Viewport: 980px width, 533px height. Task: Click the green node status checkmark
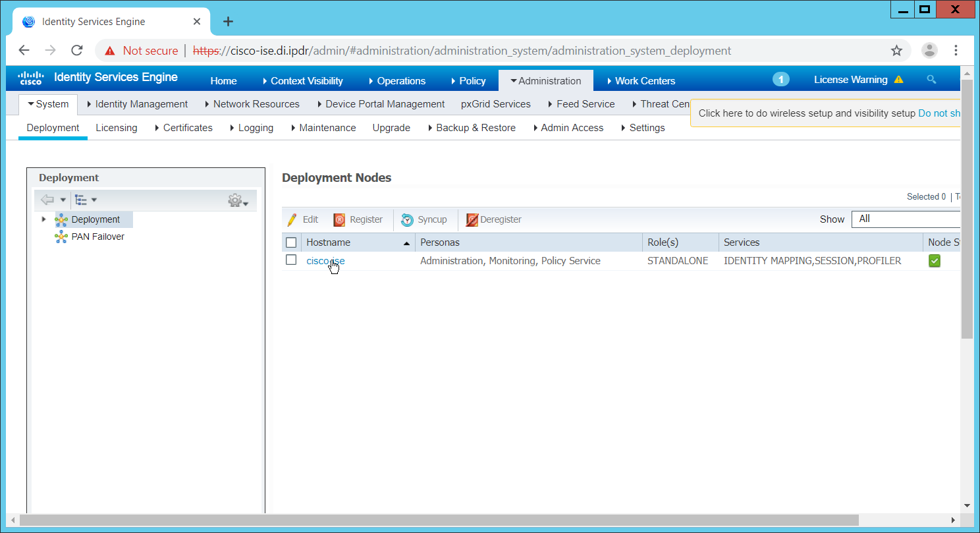(934, 261)
